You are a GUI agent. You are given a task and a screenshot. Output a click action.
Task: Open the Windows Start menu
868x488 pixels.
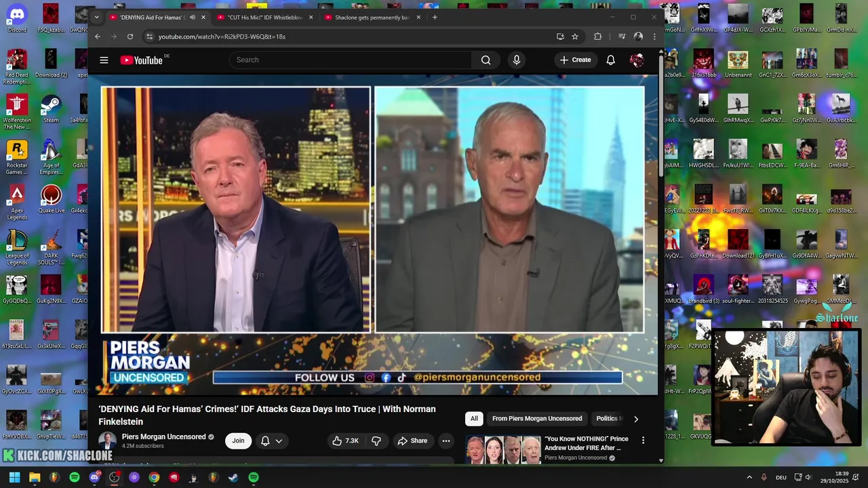point(14,477)
